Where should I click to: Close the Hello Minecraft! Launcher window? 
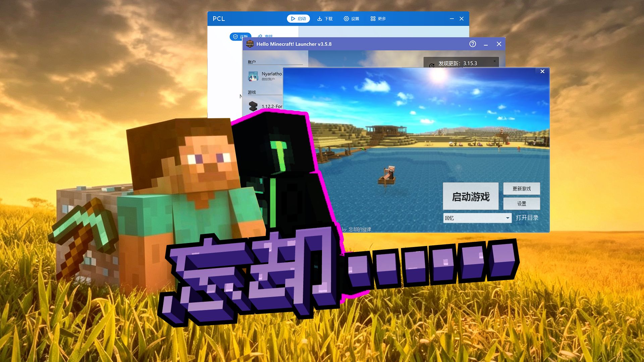click(x=499, y=44)
